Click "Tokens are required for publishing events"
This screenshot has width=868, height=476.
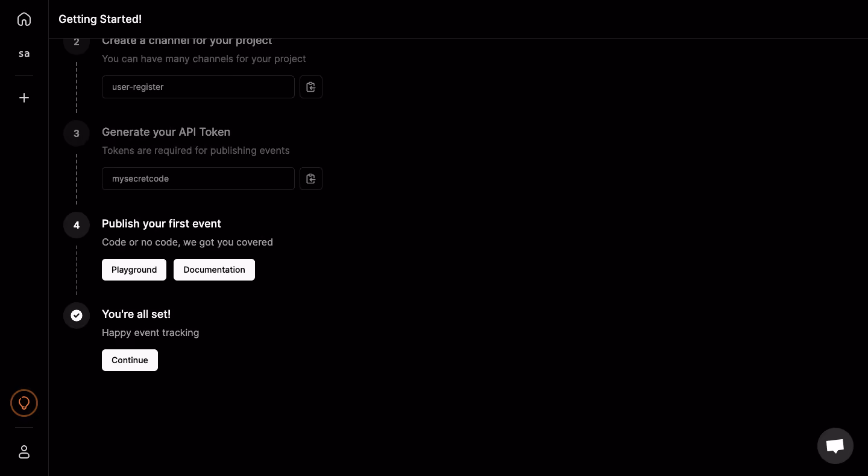196,150
